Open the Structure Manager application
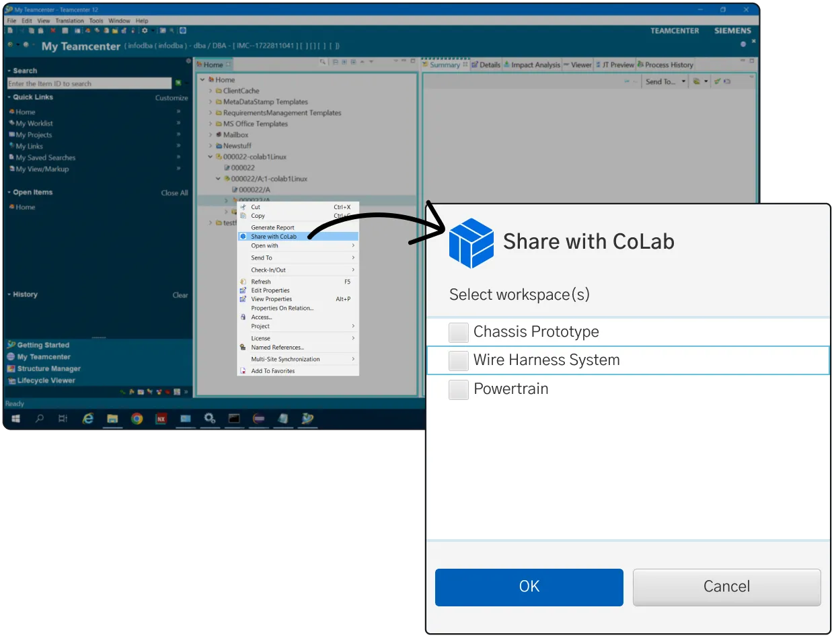Image resolution: width=834 pixels, height=644 pixels. (x=48, y=369)
